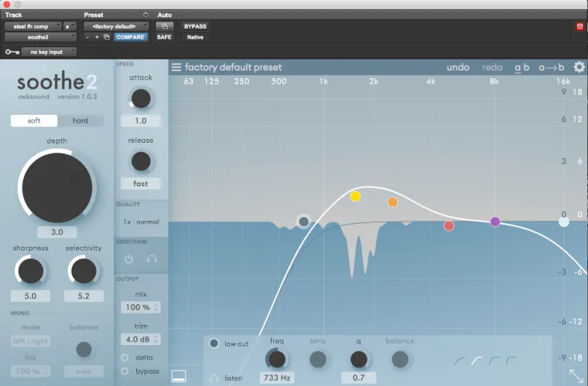Open the soothe2 hamburger preset menu
The width and height of the screenshot is (588, 386).
pos(176,67)
